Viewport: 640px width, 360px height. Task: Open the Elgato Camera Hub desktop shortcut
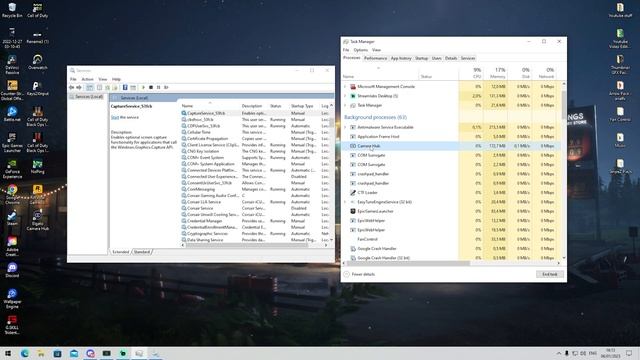[x=37, y=221]
